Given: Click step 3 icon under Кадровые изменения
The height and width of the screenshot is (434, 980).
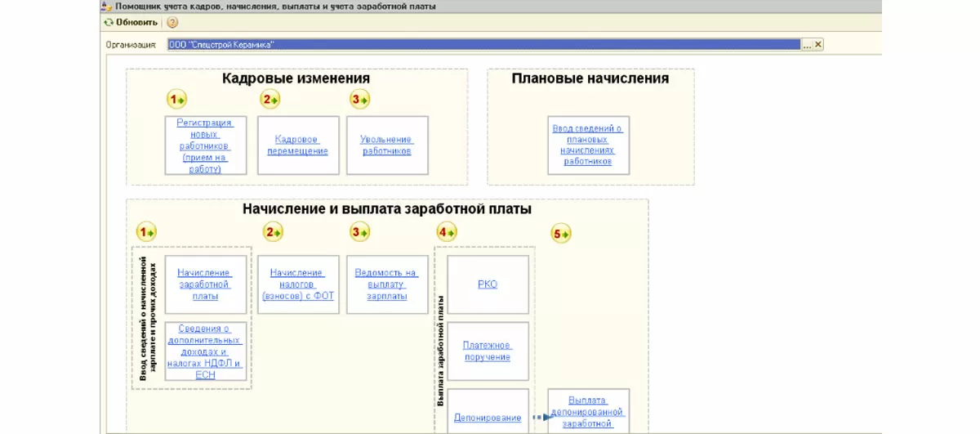Looking at the screenshot, I should [x=359, y=100].
